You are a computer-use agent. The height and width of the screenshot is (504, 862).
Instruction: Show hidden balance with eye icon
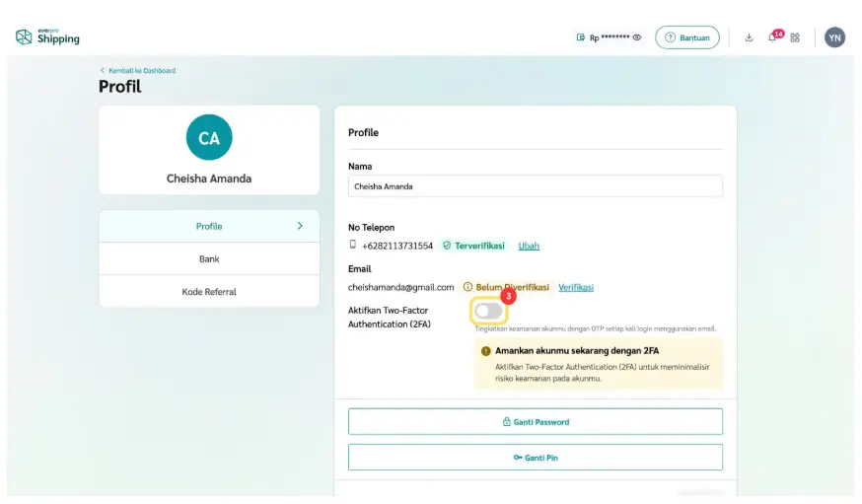click(x=637, y=37)
